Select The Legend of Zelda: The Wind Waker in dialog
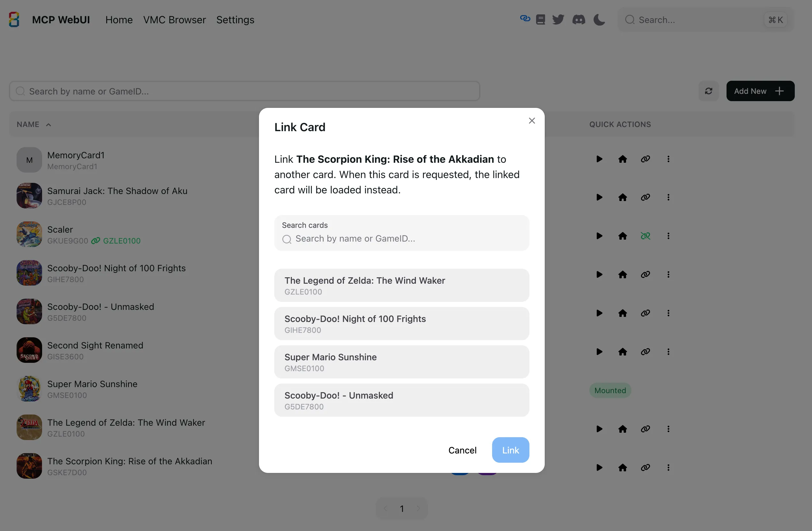The width and height of the screenshot is (812, 531). point(402,285)
